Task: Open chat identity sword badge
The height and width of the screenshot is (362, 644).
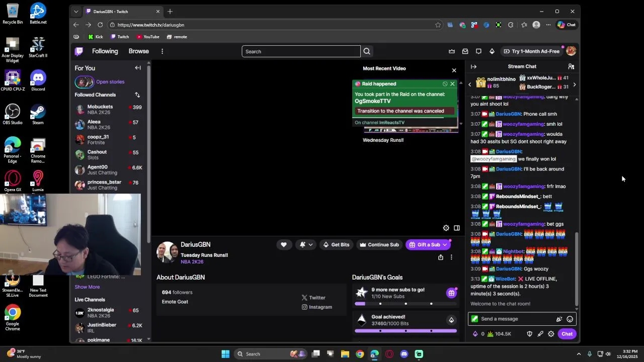Action: (x=474, y=319)
